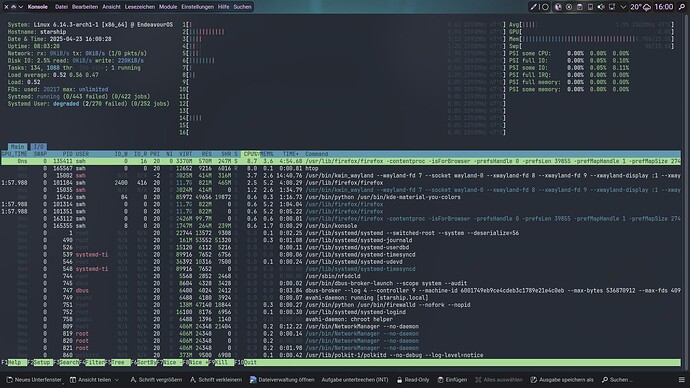This screenshot has width=690, height=388.
Task: Click F10 Quit in htop footer
Action: click(x=247, y=362)
